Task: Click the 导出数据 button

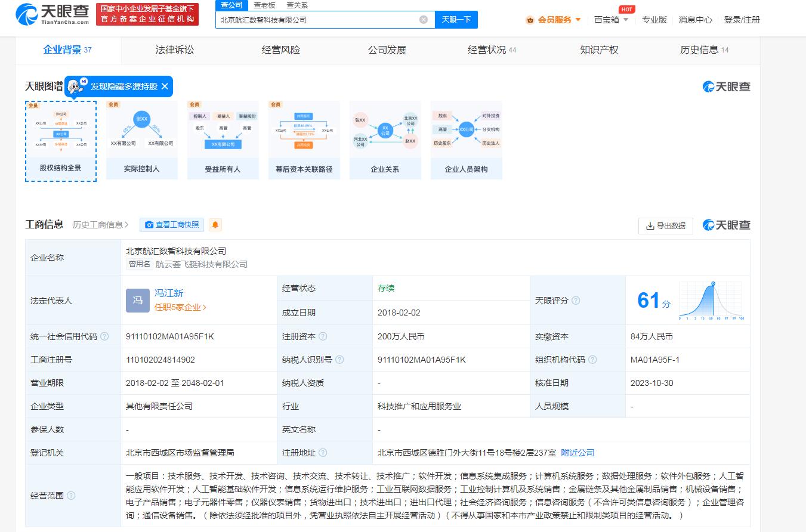Action: click(666, 226)
